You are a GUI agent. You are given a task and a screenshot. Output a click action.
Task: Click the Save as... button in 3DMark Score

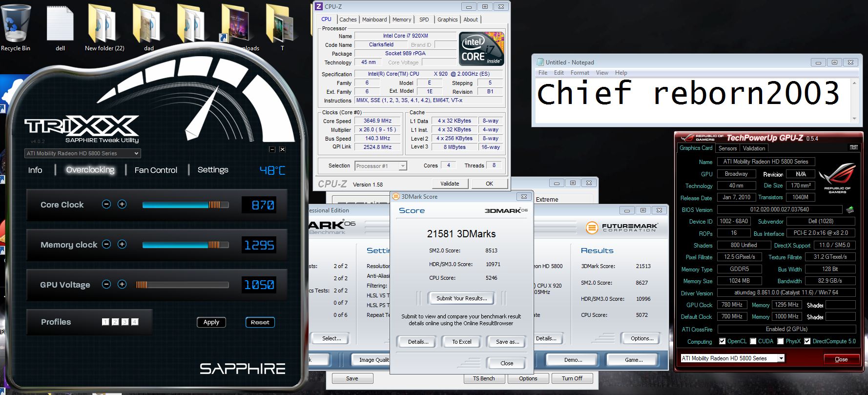[507, 342]
